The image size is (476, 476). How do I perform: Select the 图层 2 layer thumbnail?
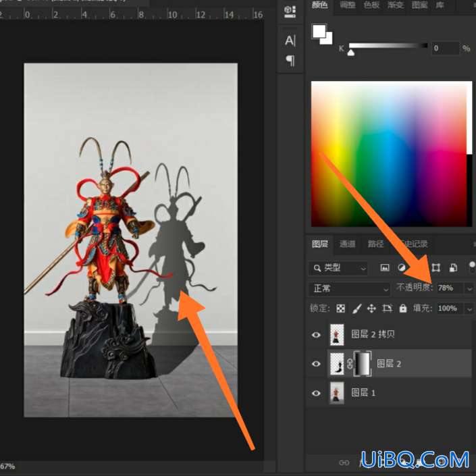(337, 364)
